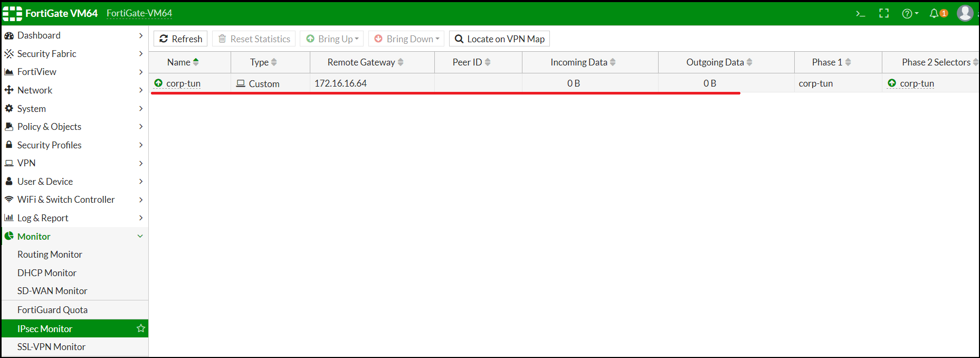The width and height of the screenshot is (980, 358).
Task: Favorite IPsec Monitor with star icon
Action: 141,328
